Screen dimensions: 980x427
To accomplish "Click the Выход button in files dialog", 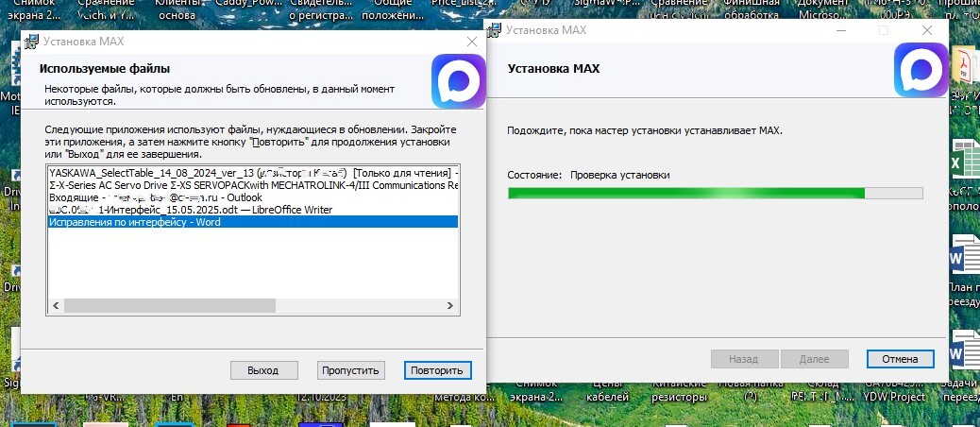I will click(263, 370).
